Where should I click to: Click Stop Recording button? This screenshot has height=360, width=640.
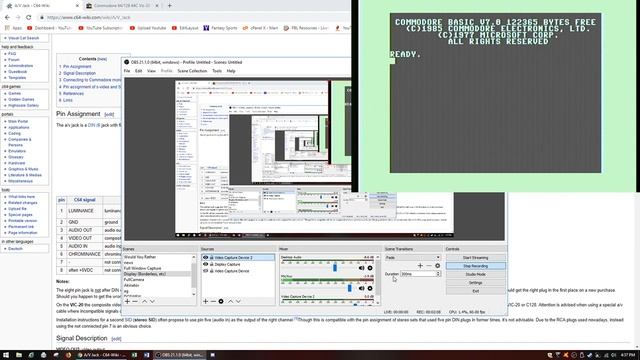(476, 266)
